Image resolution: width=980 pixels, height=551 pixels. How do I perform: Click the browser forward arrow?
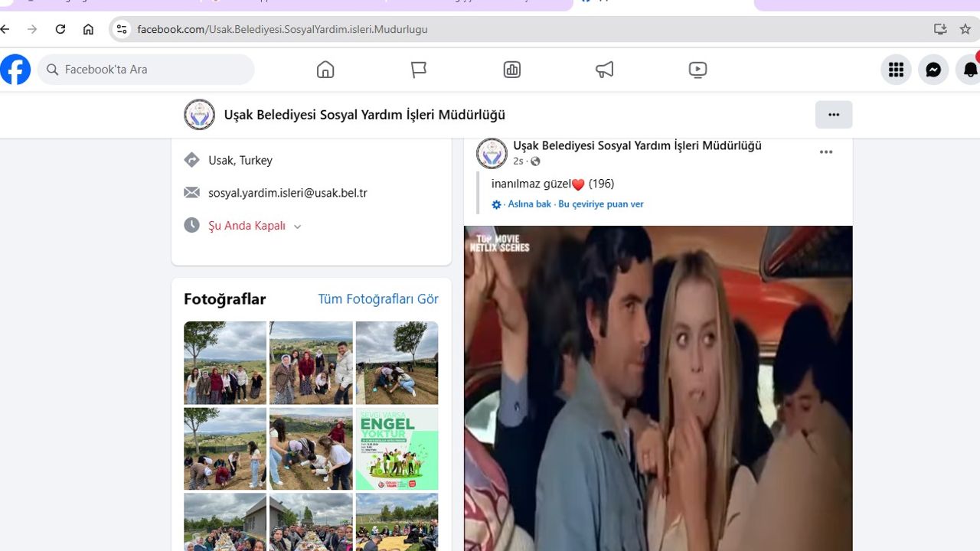[x=32, y=29]
